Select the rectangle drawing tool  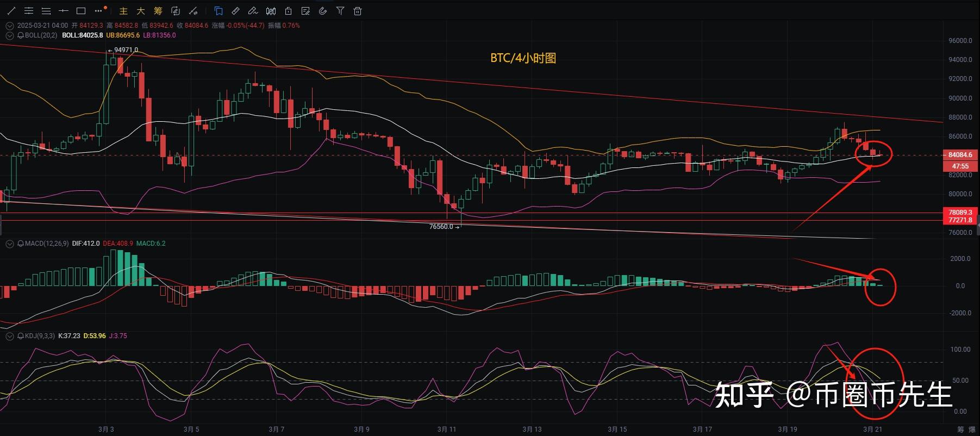coord(81,11)
